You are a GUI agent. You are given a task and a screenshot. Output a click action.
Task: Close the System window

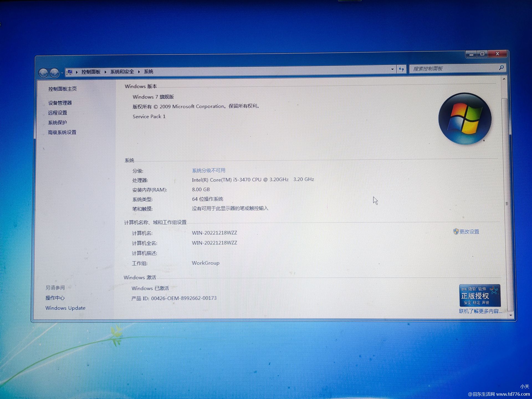click(x=497, y=54)
